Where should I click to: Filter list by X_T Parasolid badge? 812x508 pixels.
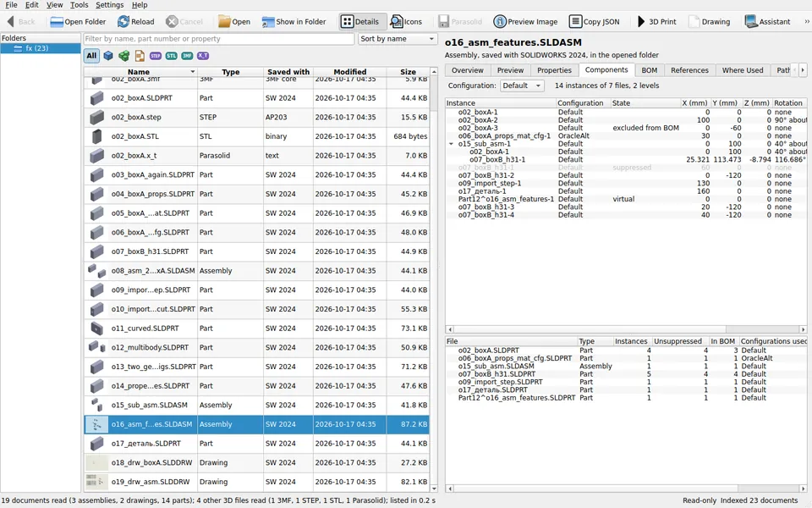203,56
